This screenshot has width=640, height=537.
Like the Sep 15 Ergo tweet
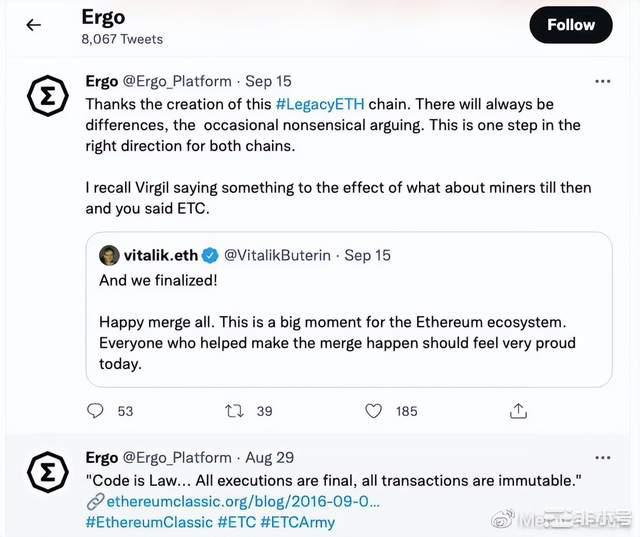(x=373, y=410)
